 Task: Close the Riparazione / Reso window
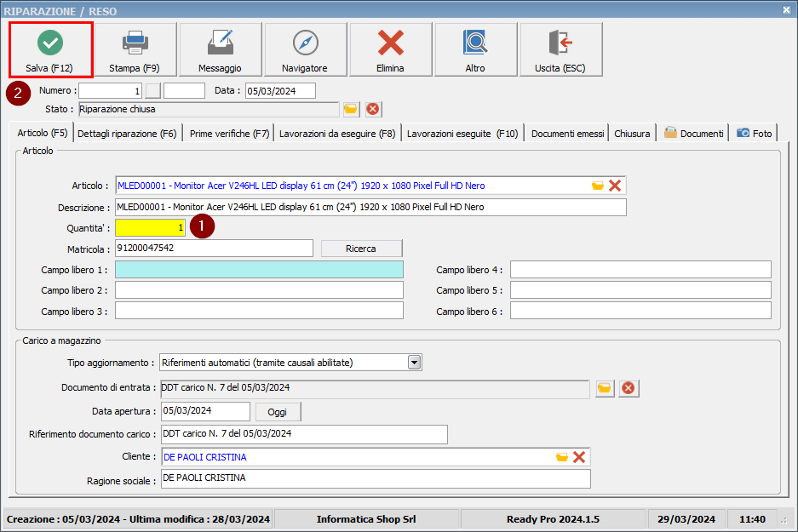(786, 9)
